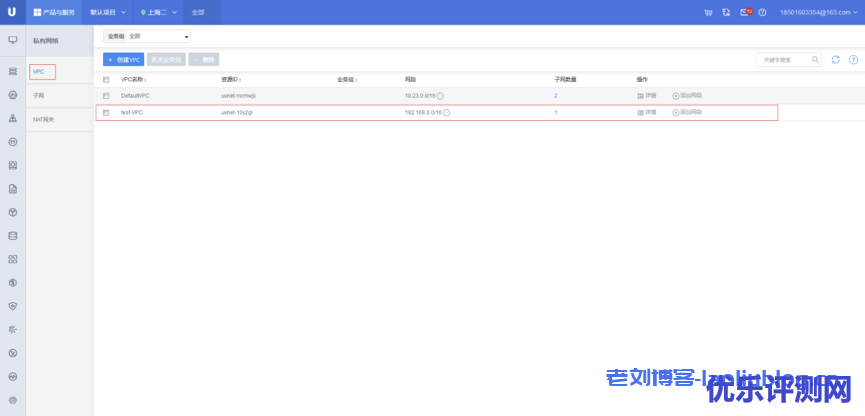
Task: Focus the keyword search input field
Action: tap(782, 60)
